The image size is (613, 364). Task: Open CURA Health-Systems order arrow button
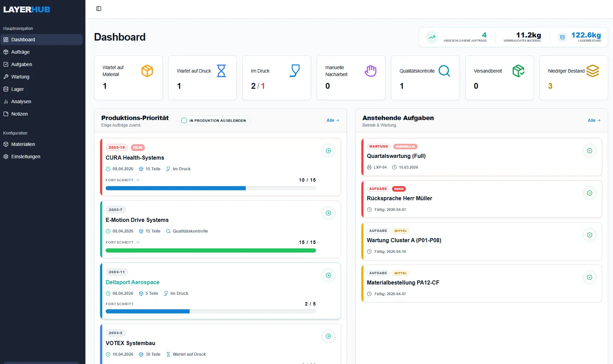click(x=328, y=151)
